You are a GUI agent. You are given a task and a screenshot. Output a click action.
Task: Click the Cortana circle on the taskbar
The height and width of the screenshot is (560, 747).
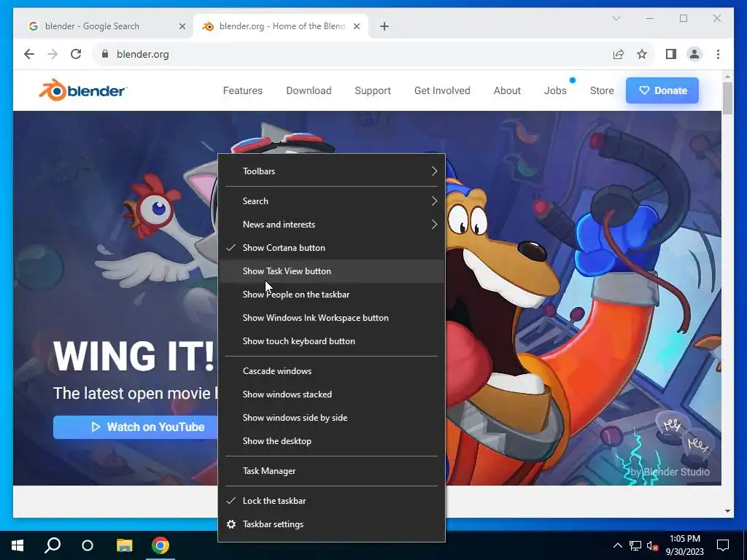88,545
